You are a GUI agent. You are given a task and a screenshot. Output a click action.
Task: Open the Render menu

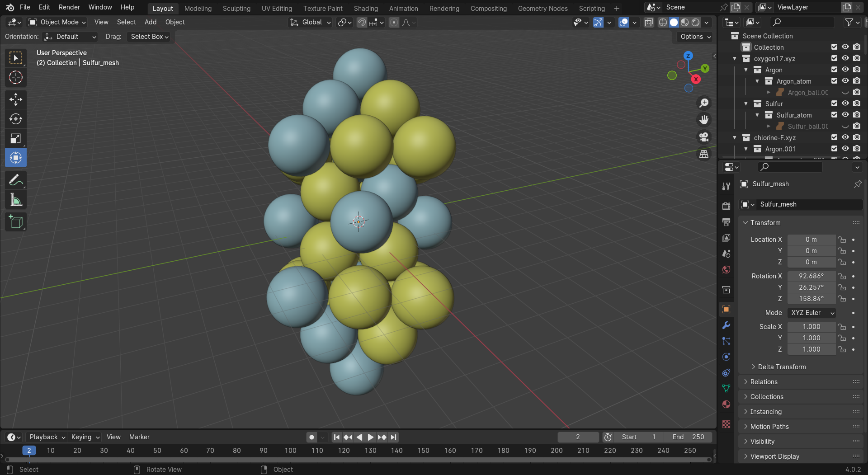pyautogui.click(x=69, y=7)
